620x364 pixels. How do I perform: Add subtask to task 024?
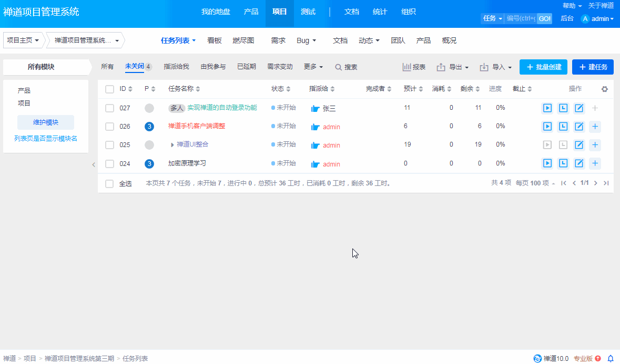595,163
